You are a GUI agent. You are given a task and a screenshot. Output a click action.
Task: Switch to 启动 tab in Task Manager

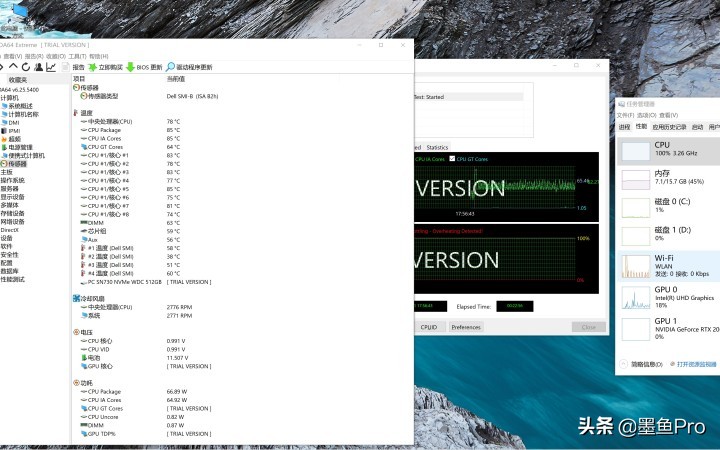click(x=698, y=127)
